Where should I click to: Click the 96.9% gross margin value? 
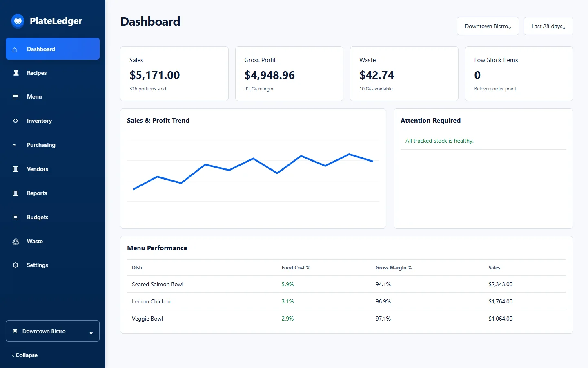(383, 301)
